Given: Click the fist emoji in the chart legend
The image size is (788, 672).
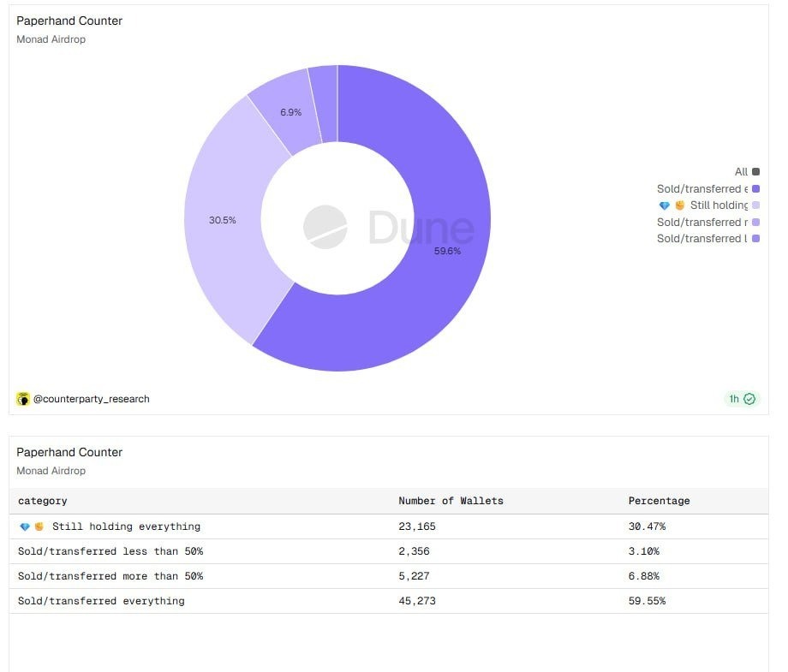Looking at the screenshot, I should 679,205.
